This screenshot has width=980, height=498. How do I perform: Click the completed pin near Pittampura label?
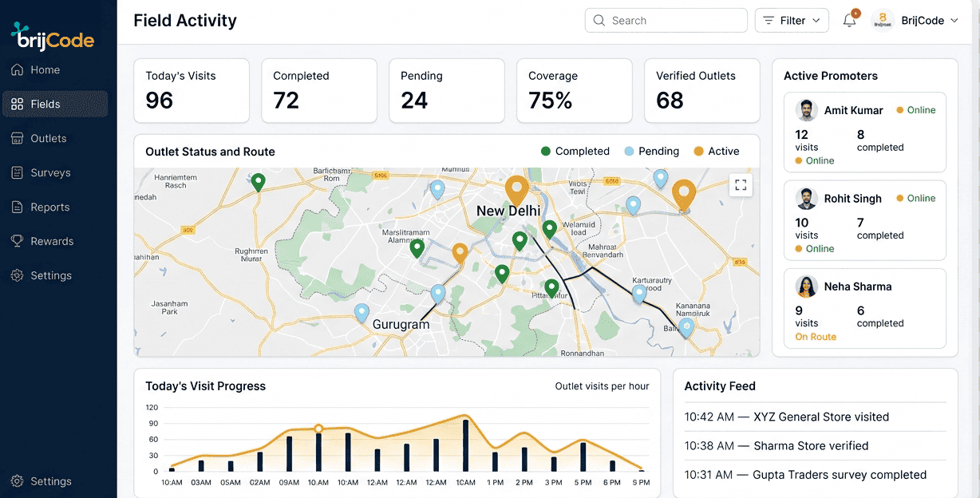point(551,288)
